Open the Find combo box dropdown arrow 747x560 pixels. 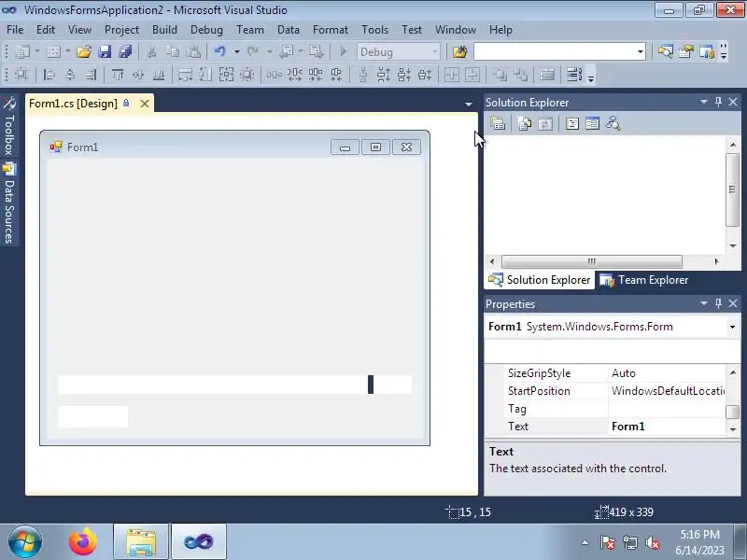(641, 51)
